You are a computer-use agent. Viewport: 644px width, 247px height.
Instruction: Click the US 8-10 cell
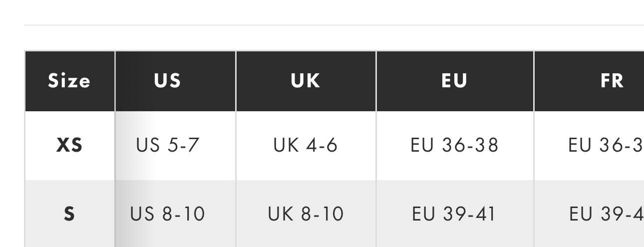[168, 214]
